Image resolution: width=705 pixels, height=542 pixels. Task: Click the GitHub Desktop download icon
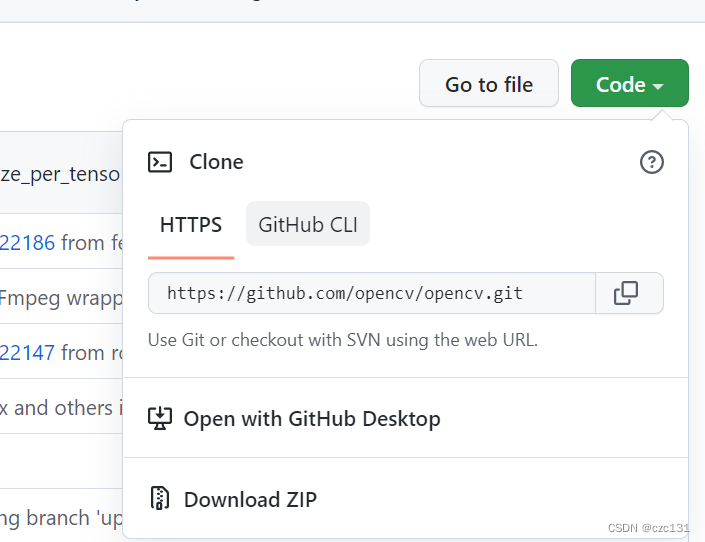(x=160, y=418)
